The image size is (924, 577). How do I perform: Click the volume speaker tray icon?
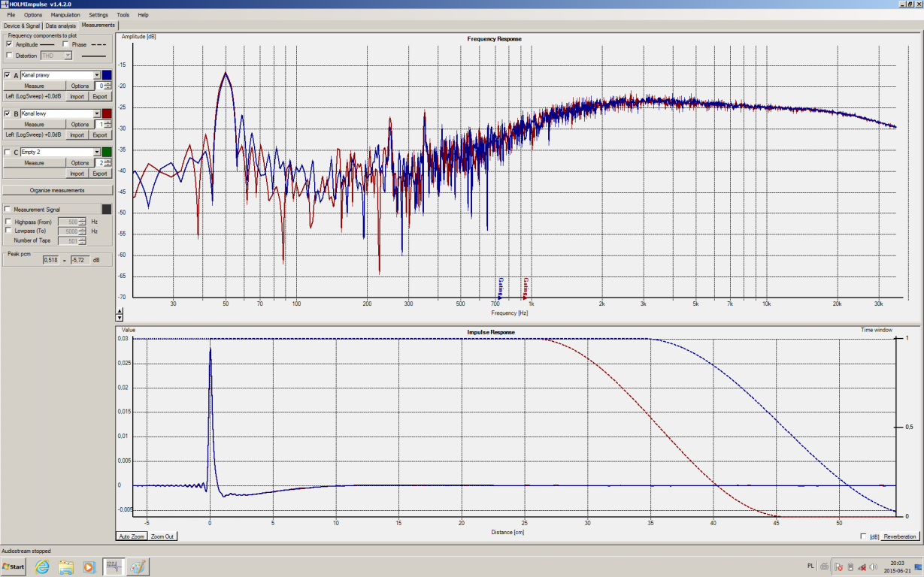point(873,567)
